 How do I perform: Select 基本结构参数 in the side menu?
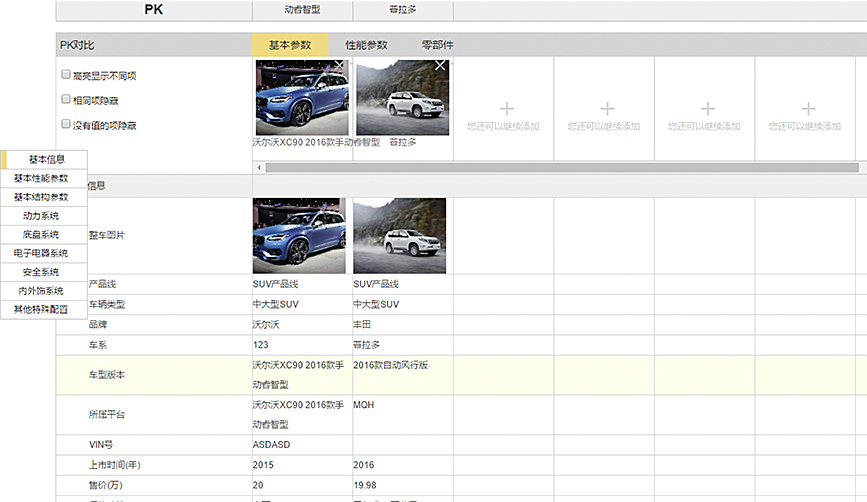coord(44,197)
